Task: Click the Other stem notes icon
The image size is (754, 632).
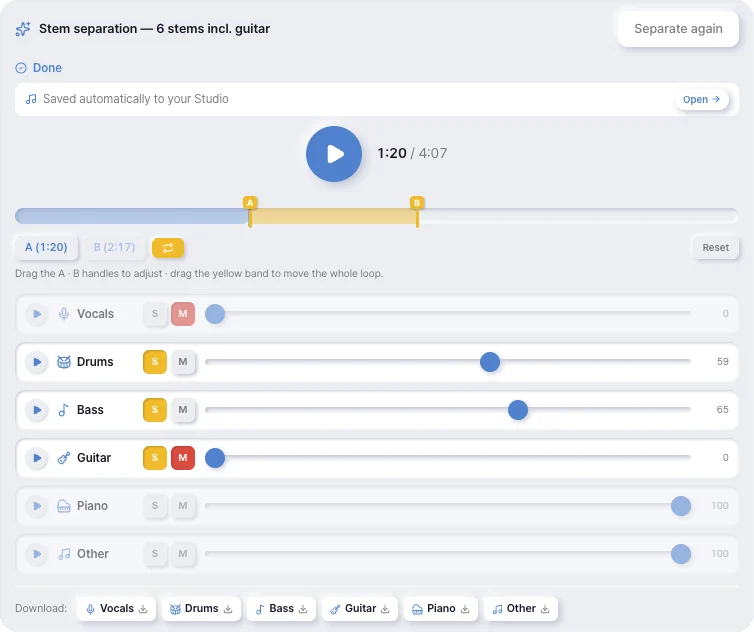Action: pyautogui.click(x=64, y=554)
